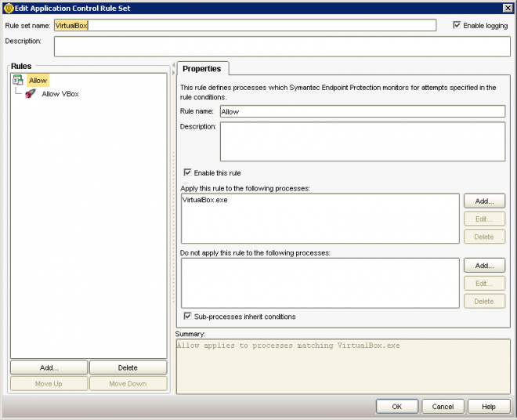Click the Rule set name field
This screenshot has height=420, width=517.
(245, 25)
